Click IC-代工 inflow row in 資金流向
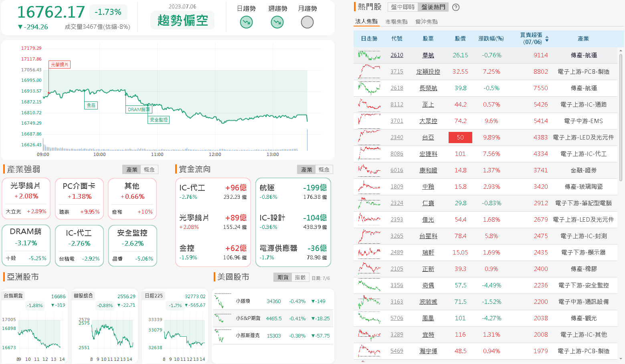The height and width of the screenshot is (364, 625). pyautogui.click(x=213, y=192)
